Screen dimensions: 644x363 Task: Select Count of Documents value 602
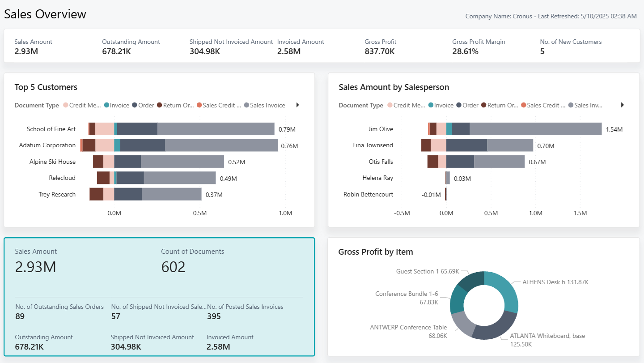pyautogui.click(x=173, y=267)
